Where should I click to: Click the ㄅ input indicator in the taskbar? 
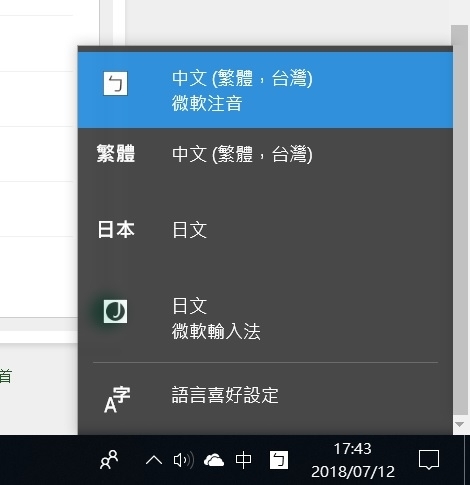(x=279, y=460)
